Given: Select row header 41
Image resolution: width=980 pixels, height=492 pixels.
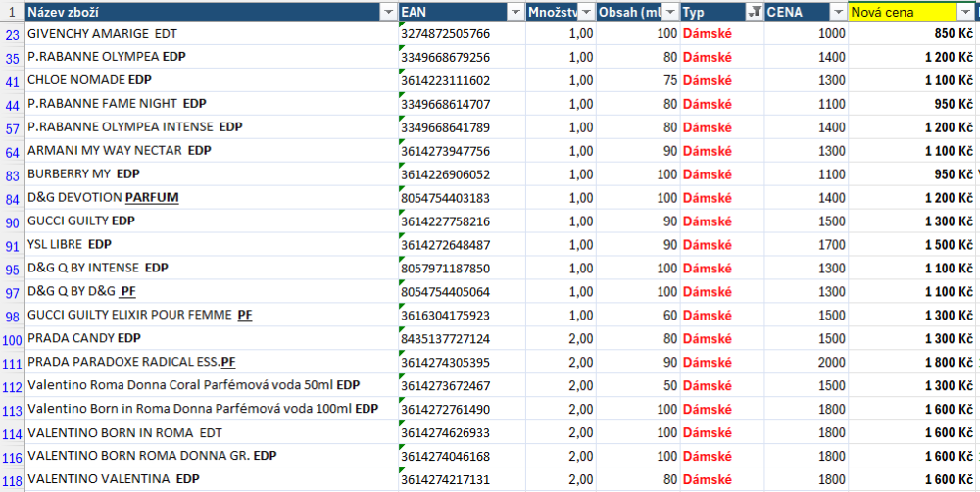Looking at the screenshot, I should pyautogui.click(x=13, y=80).
